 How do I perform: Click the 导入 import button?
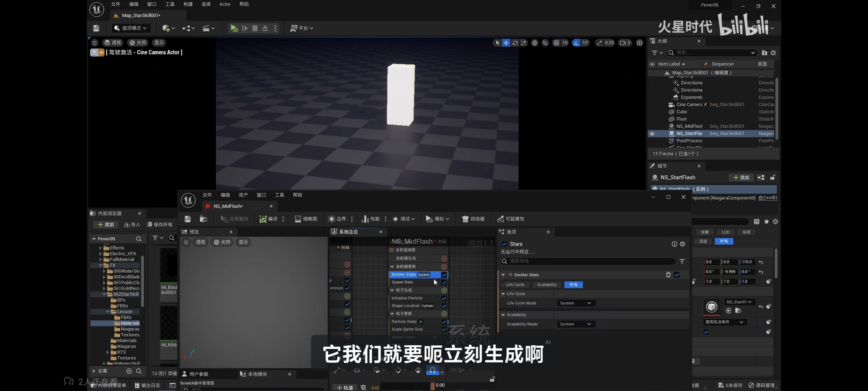pyautogui.click(x=132, y=224)
